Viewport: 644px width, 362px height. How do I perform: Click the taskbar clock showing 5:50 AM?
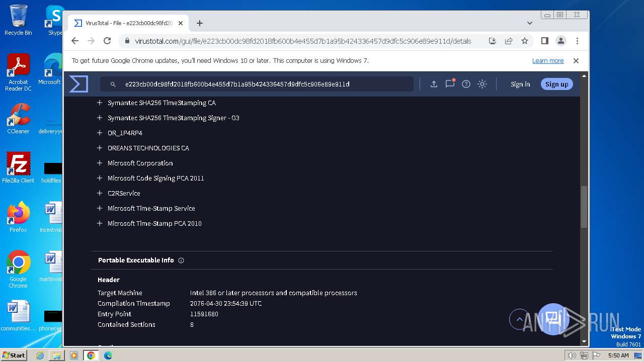[x=618, y=355]
